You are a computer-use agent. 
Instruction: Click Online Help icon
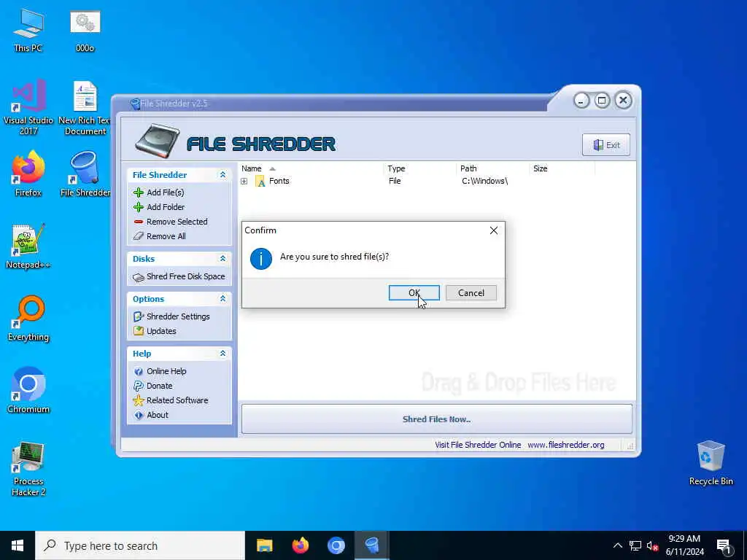(x=139, y=371)
